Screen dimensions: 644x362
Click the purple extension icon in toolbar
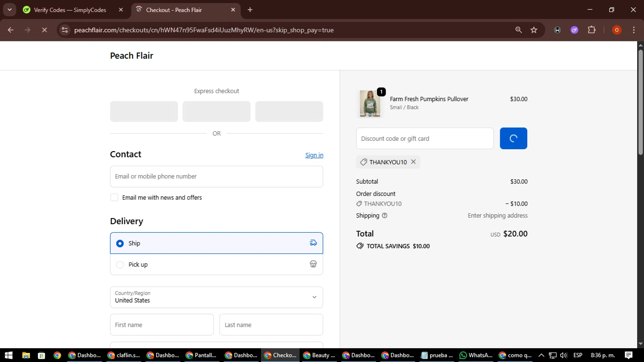tap(574, 30)
